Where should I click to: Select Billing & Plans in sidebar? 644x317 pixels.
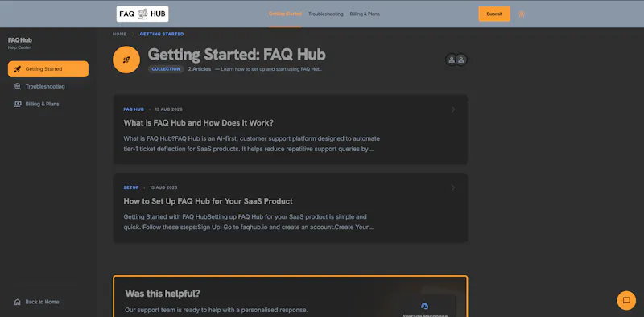click(x=48, y=105)
